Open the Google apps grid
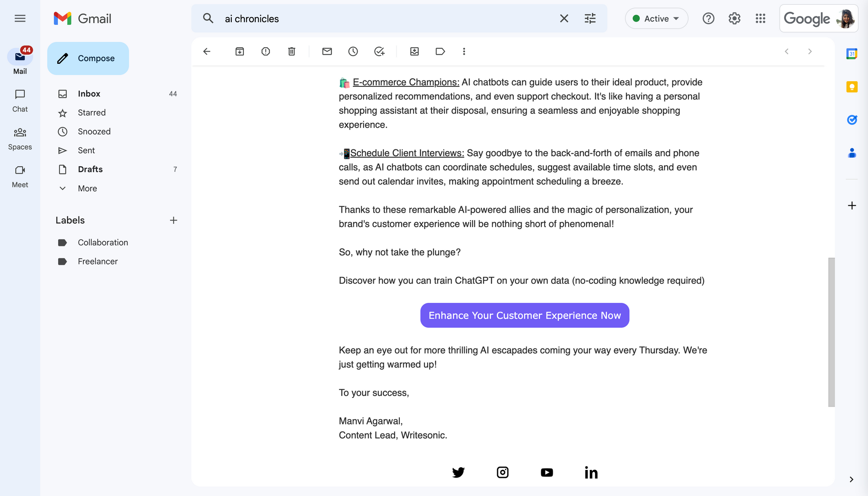This screenshot has width=868, height=496. pyautogui.click(x=760, y=18)
